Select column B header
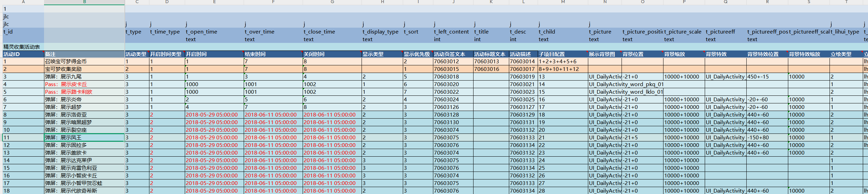This screenshot has width=868, height=194. [x=84, y=2]
